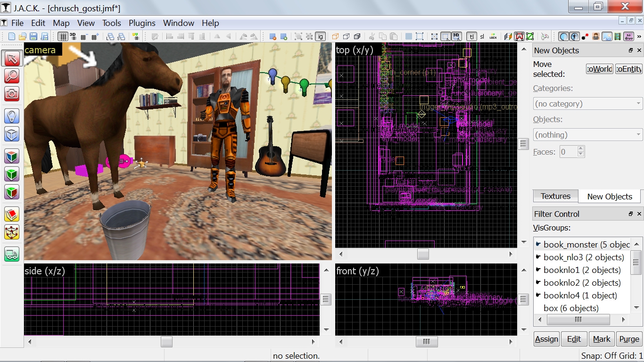Select the booknlo2 VisGroup

coord(583,283)
